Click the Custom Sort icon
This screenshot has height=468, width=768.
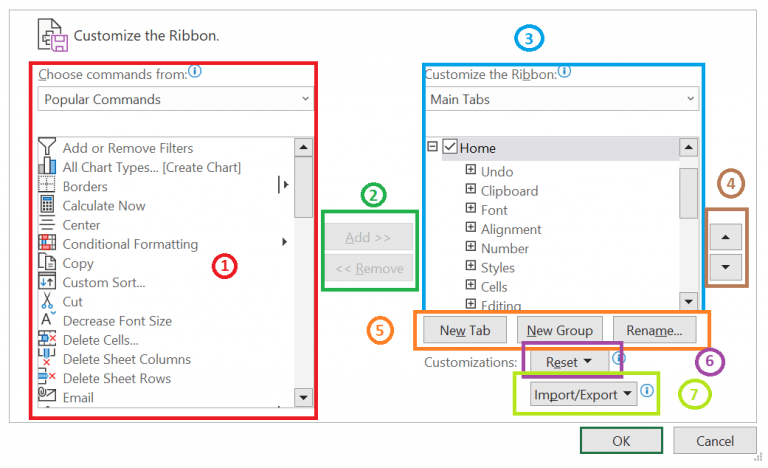point(47,281)
